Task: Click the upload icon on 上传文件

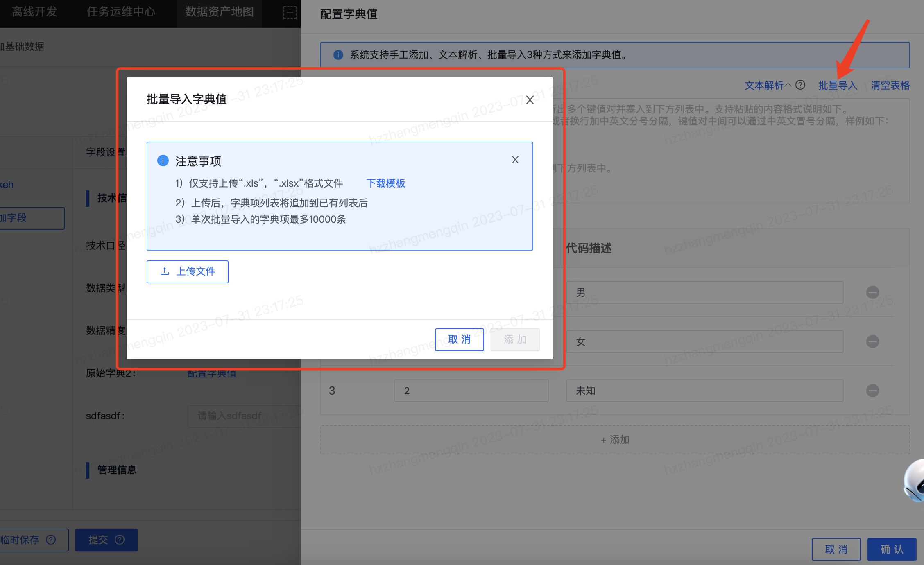Action: coord(164,271)
